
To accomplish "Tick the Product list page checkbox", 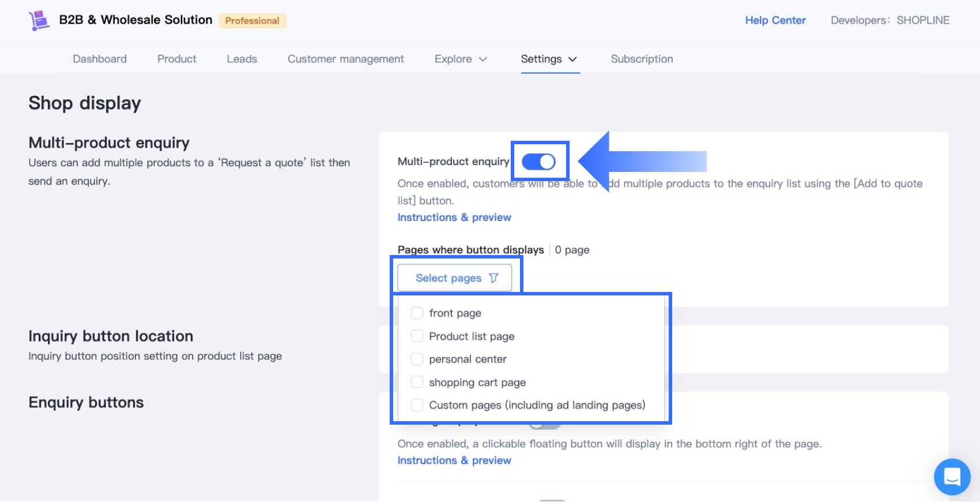I will [x=417, y=336].
